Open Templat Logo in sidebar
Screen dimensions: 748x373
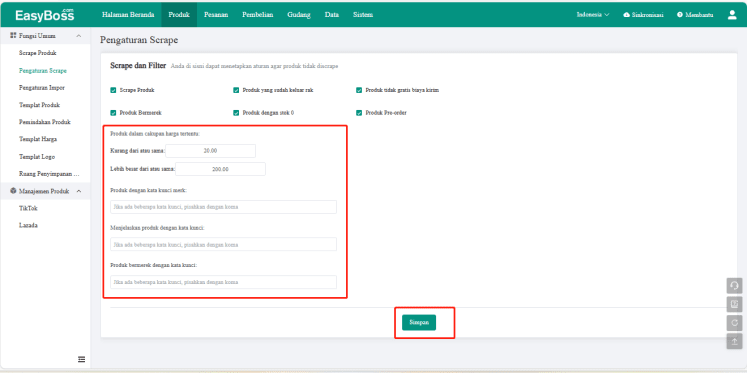coord(37,156)
